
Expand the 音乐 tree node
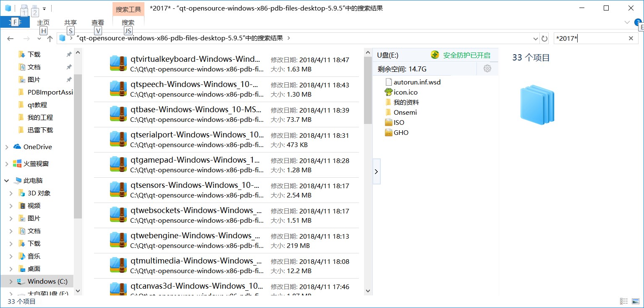(11, 256)
